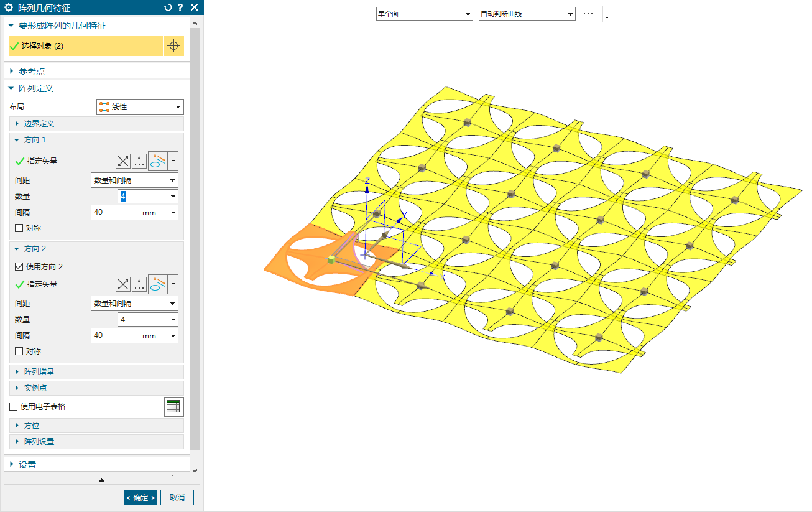Click the dialog scrollbar up arrow
The image size is (812, 512).
(x=195, y=23)
